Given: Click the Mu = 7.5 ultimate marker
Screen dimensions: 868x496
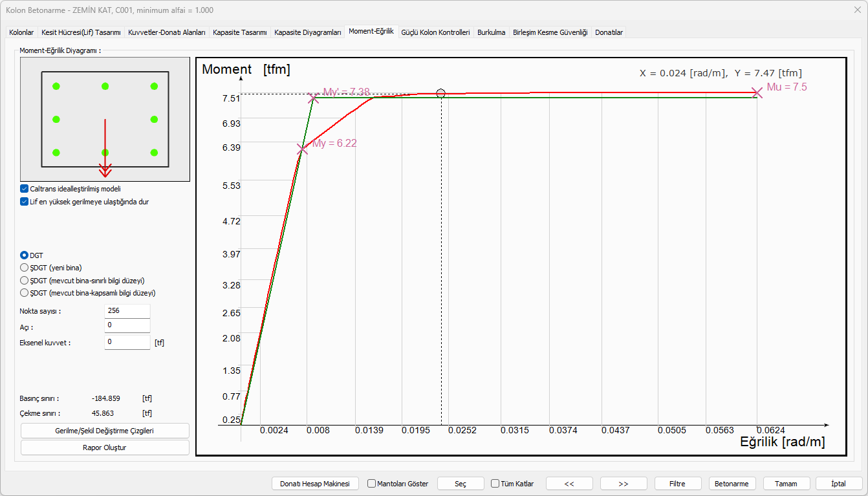Looking at the screenshot, I should tap(757, 92).
